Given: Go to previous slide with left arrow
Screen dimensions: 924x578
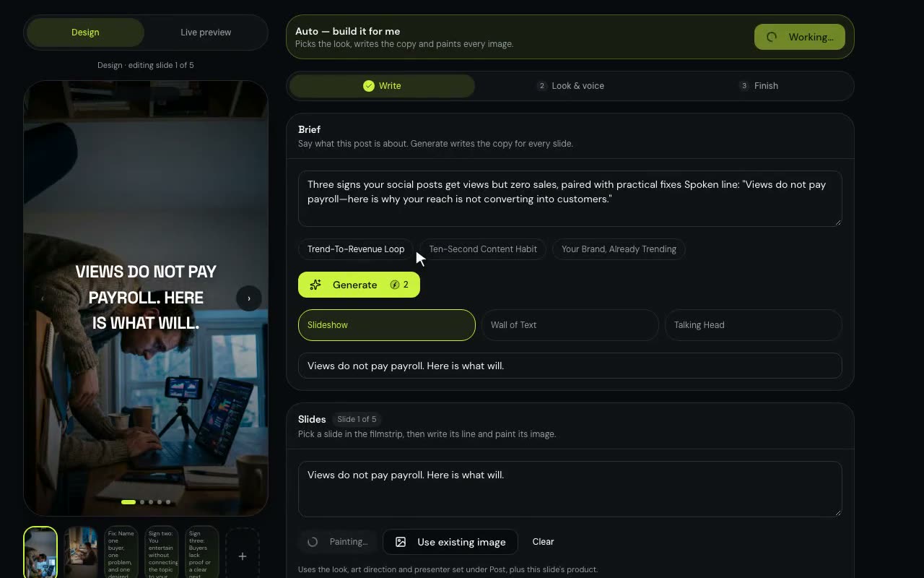Looking at the screenshot, I should [x=43, y=298].
